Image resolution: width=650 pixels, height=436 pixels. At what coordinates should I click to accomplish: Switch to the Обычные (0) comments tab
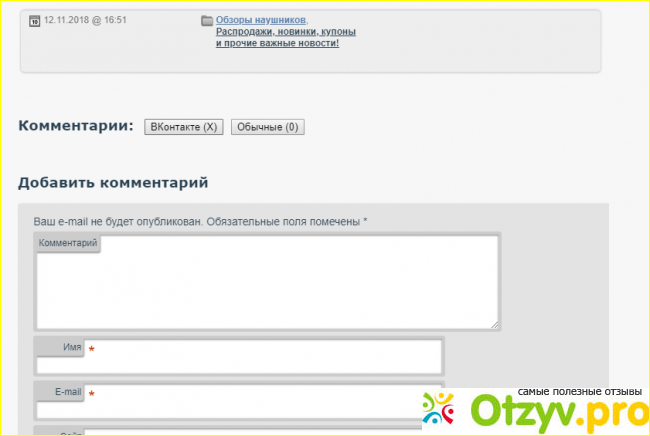(267, 127)
